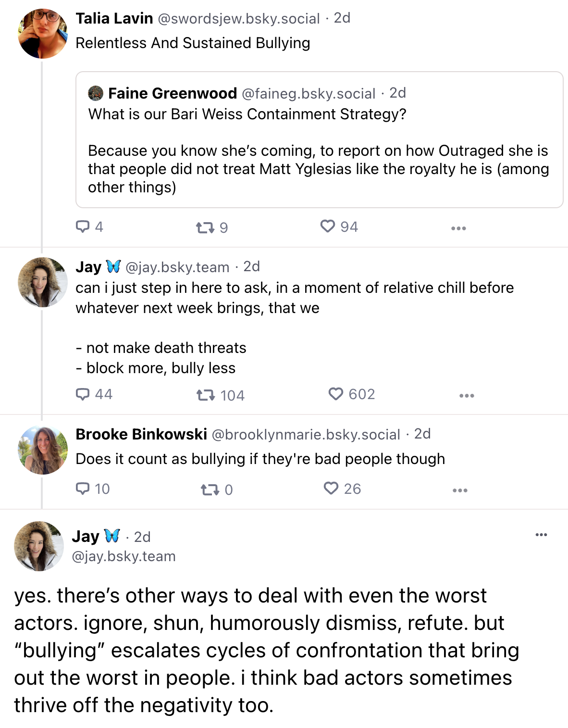This screenshot has width=568, height=728.
Task: Like Brooke Binkowski's post
Action: coord(331,489)
